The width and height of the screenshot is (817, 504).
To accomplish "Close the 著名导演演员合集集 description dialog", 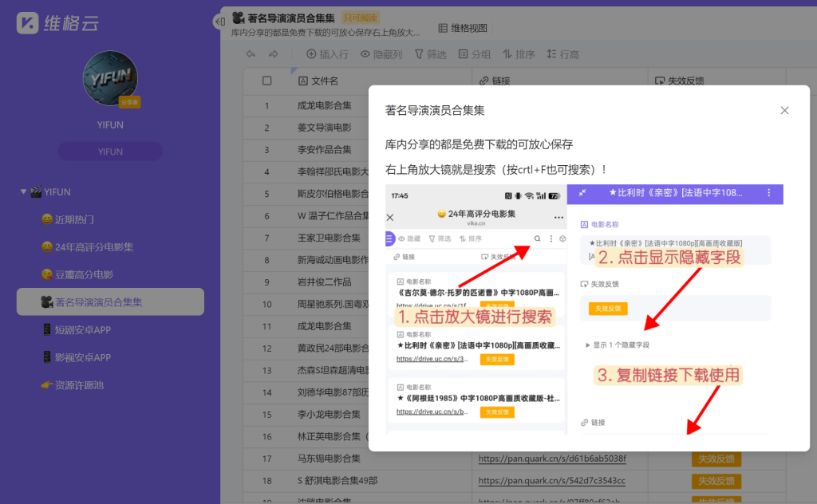I will tap(785, 110).
